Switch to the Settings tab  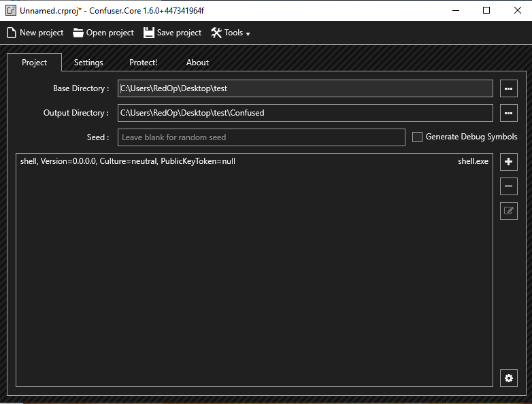(88, 63)
